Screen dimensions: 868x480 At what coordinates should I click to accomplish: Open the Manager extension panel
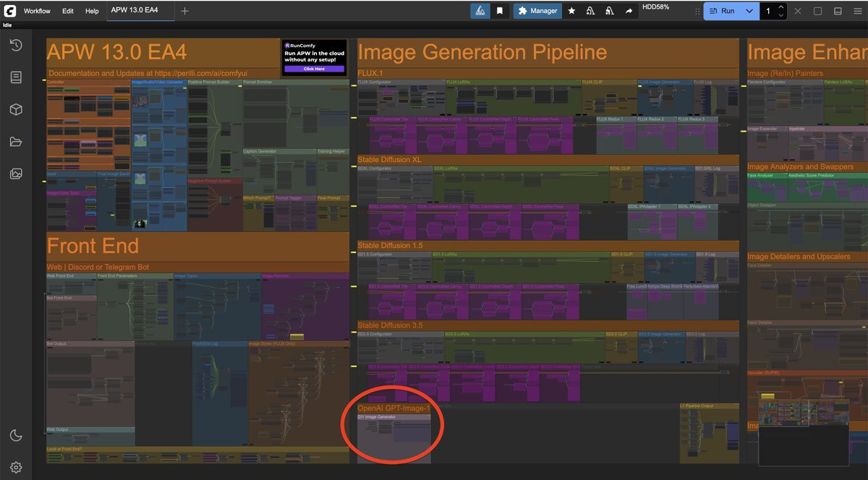(x=538, y=11)
